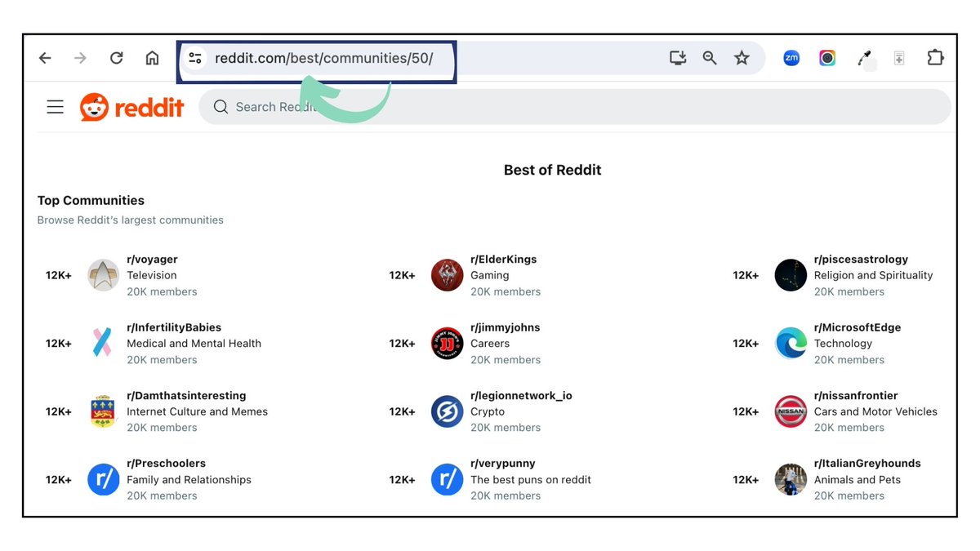Click the r/ItalianGreyhounds photo avatar
The image size is (980, 551).
click(x=791, y=480)
